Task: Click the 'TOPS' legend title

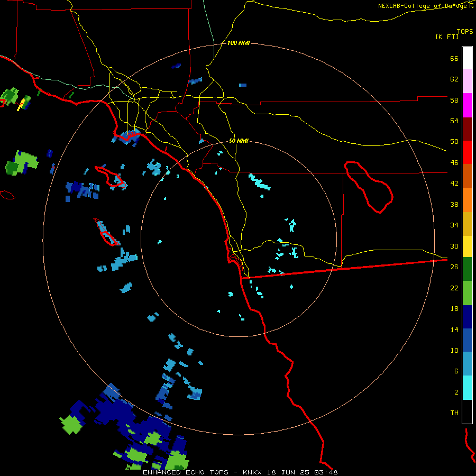Action: click(x=465, y=32)
